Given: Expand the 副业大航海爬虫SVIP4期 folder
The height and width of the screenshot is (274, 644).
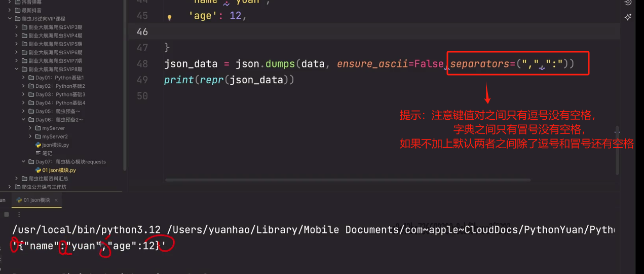Looking at the screenshot, I should coord(17,36).
